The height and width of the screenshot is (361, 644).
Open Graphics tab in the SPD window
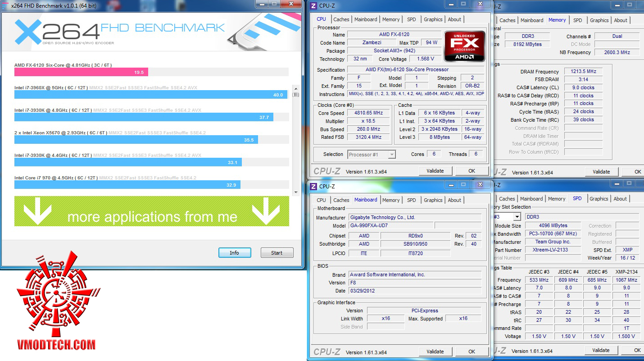click(x=599, y=199)
